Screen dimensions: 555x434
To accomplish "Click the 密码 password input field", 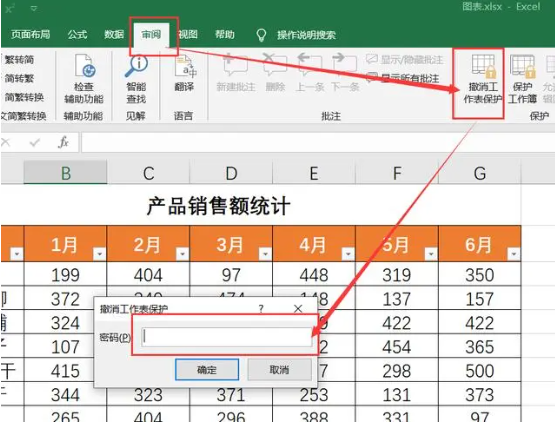I will 227,337.
